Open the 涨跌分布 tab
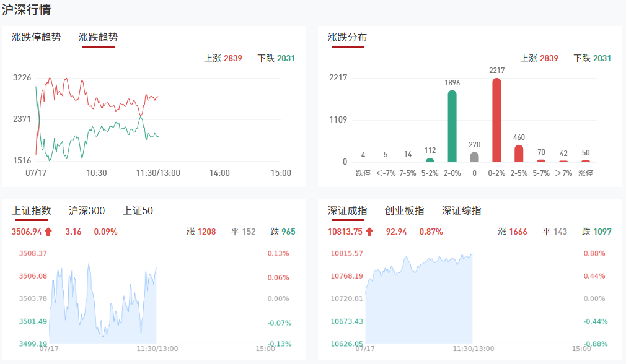 coord(347,37)
